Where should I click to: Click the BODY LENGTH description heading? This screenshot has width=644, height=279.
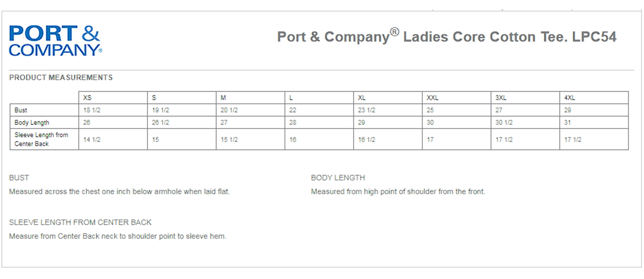coord(338,178)
